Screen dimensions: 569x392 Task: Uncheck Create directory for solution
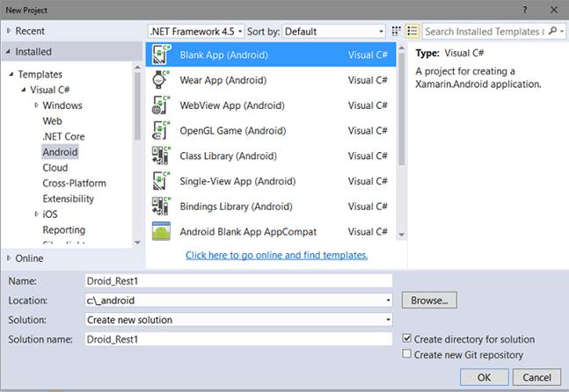[x=406, y=339]
